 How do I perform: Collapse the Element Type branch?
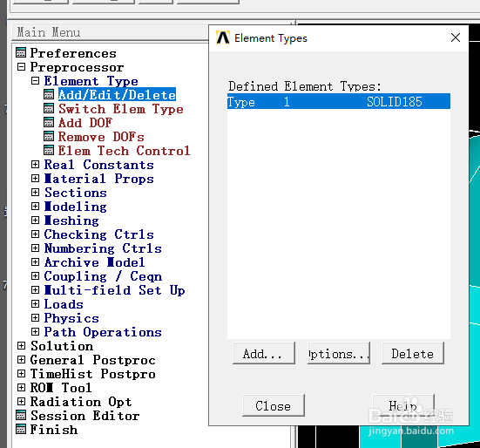click(35, 80)
